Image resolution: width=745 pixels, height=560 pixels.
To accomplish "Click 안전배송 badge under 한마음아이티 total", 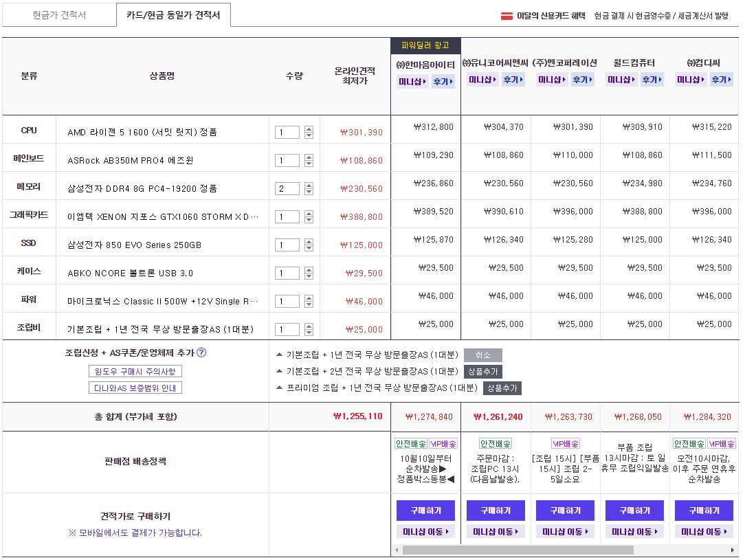I will coord(411,444).
